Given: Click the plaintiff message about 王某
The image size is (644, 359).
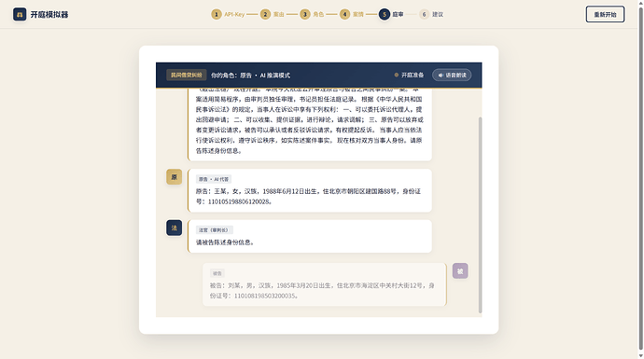Looking at the screenshot, I should point(310,191).
